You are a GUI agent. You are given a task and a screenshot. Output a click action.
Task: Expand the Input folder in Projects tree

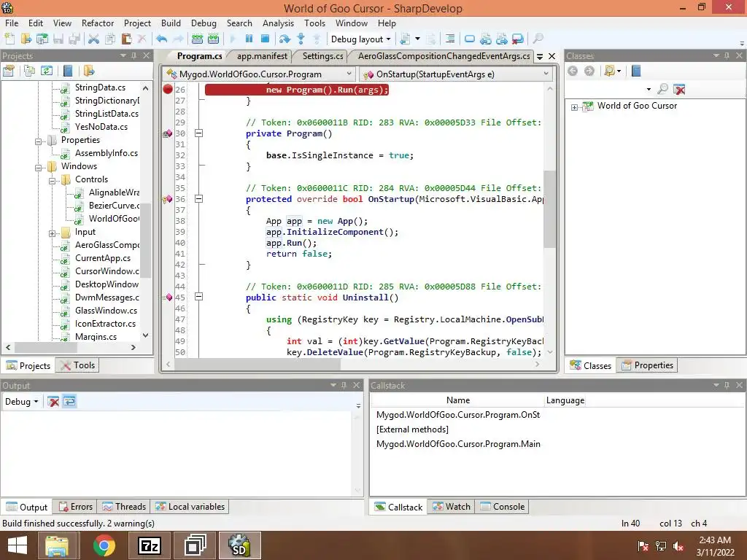pyautogui.click(x=52, y=233)
